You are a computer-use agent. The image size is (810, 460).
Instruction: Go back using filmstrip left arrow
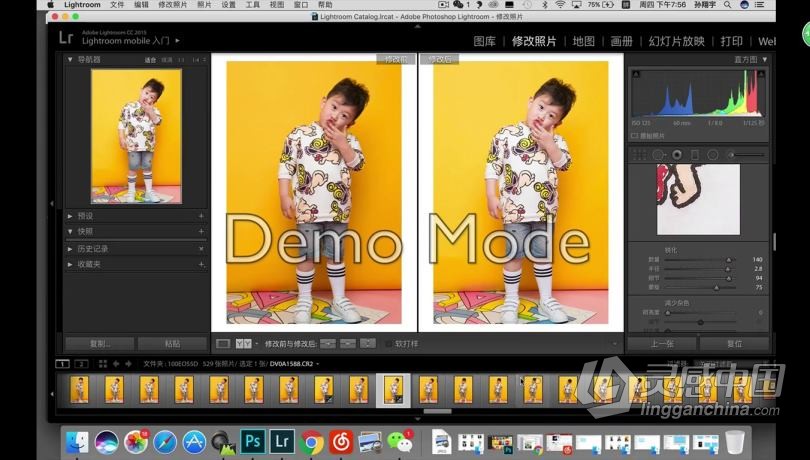coord(116,364)
